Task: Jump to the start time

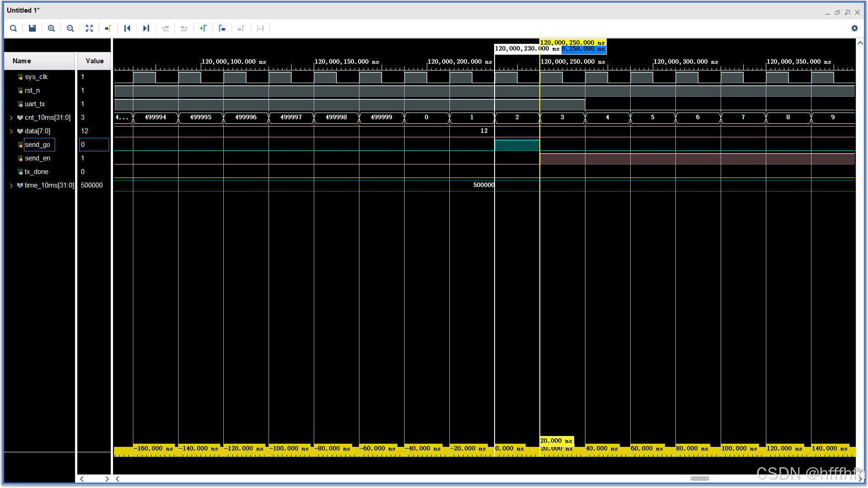Action: pos(127,28)
